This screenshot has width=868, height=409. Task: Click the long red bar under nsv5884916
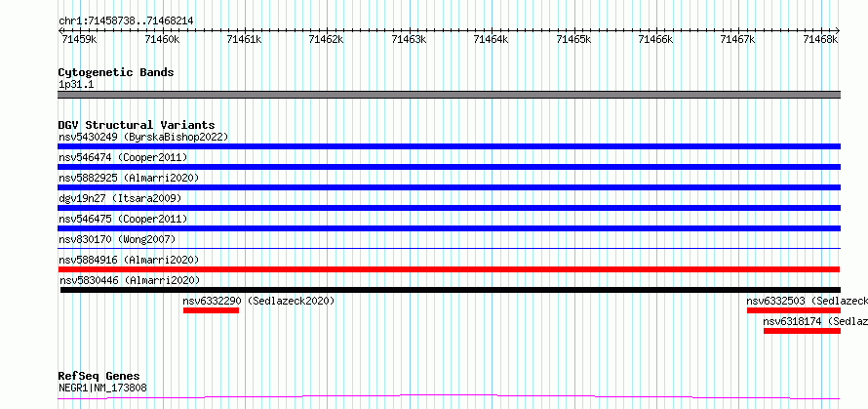coord(449,269)
